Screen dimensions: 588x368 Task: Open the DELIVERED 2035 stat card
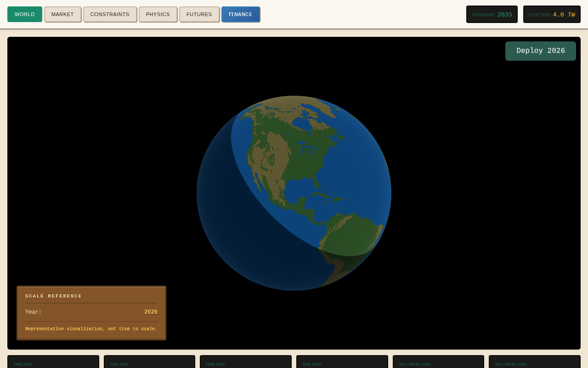click(x=438, y=362)
